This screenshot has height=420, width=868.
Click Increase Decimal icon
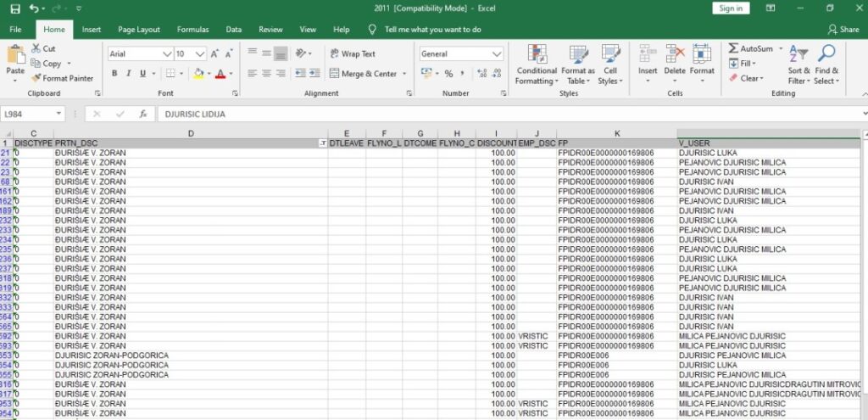coord(481,74)
